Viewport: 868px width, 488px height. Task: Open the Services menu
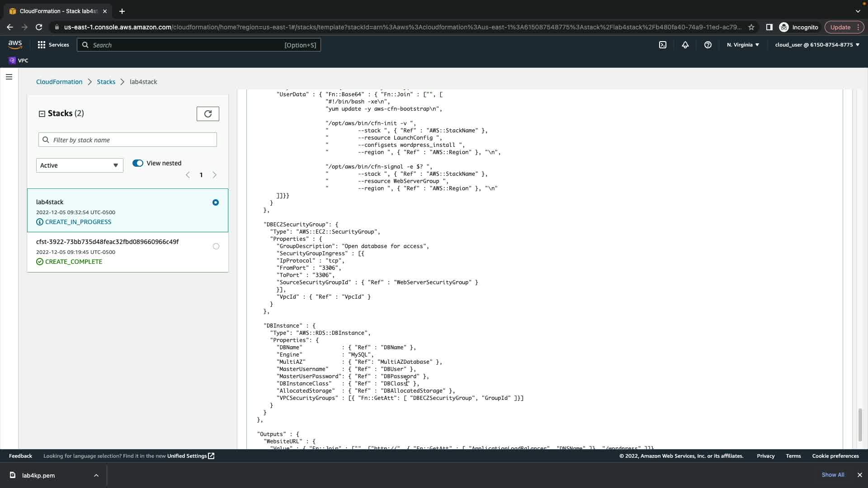coord(53,45)
